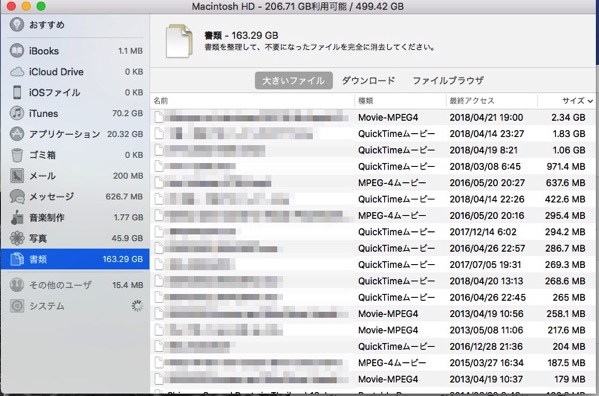Click file icon of the 637.6 MB row
The image size is (599, 396).
[x=159, y=183]
